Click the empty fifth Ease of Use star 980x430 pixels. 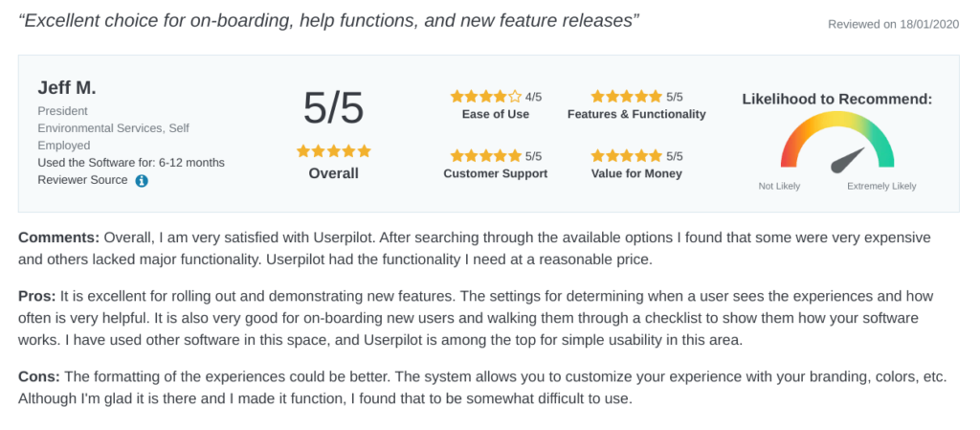(x=514, y=97)
